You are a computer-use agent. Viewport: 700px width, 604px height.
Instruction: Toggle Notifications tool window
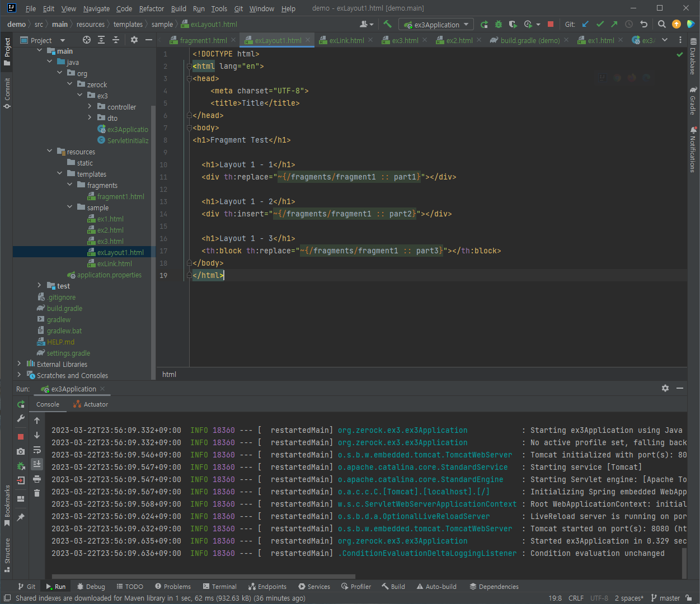click(x=693, y=149)
